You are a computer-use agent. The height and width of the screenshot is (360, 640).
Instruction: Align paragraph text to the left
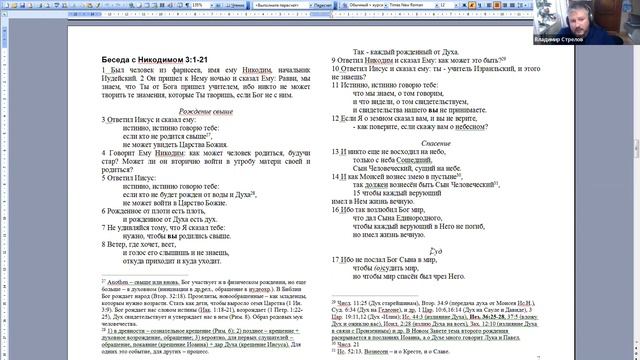point(489,5)
